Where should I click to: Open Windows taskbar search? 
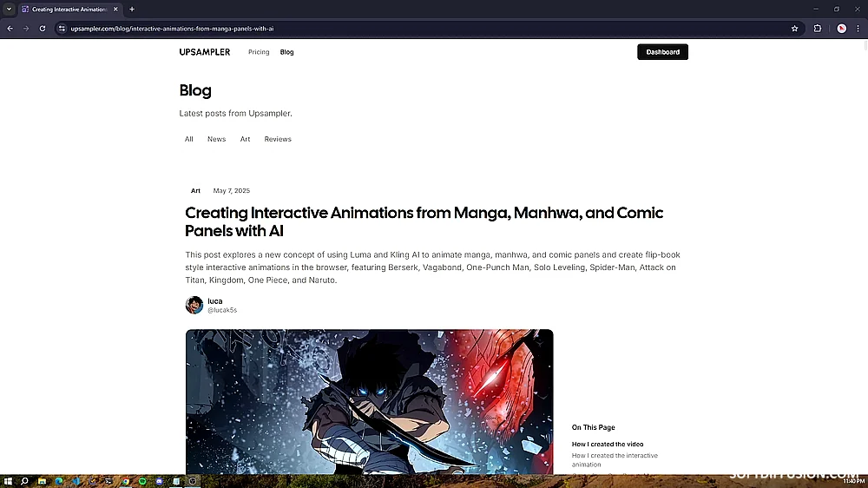coord(24,481)
